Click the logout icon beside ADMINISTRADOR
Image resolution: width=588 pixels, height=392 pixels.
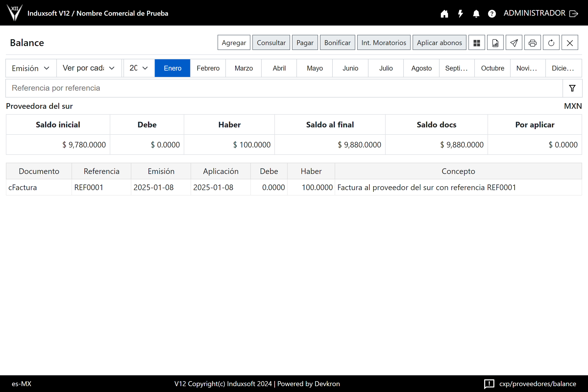tap(574, 13)
